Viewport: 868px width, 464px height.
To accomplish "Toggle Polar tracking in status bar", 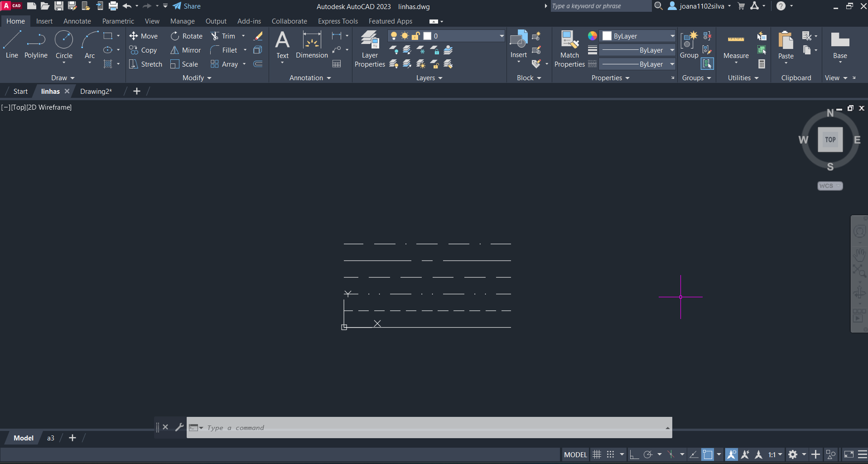I will coord(648,454).
